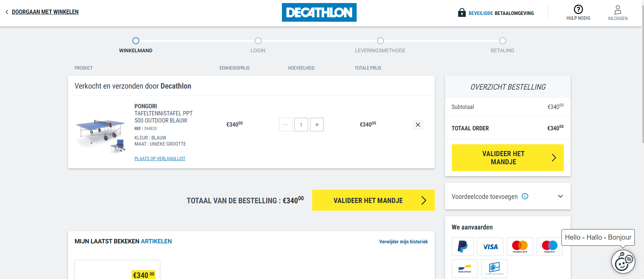Increase the quantity with the plus button
Screen dimensions: 644x279
pos(317,125)
